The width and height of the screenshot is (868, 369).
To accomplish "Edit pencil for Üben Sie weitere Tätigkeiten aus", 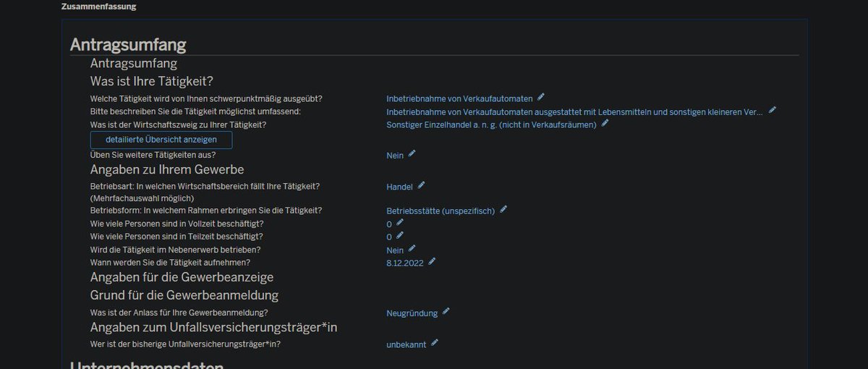I will pyautogui.click(x=412, y=153).
